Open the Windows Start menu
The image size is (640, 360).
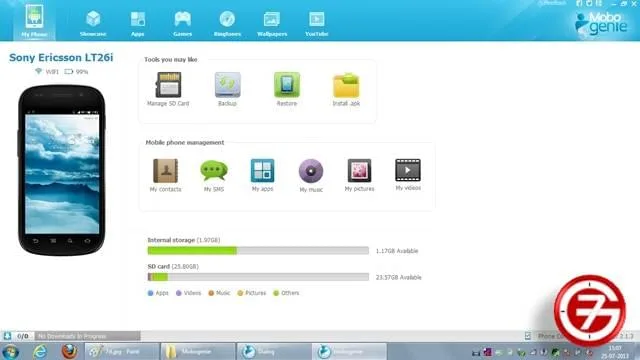[10, 351]
